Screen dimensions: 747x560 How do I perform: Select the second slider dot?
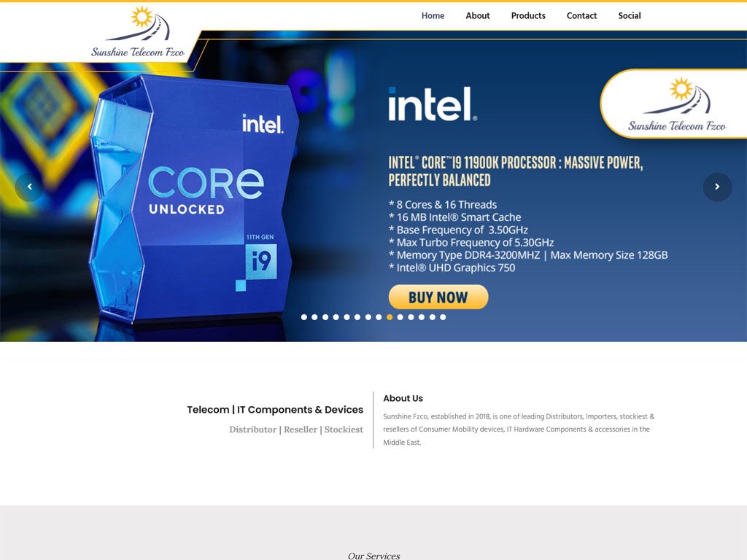(x=314, y=317)
